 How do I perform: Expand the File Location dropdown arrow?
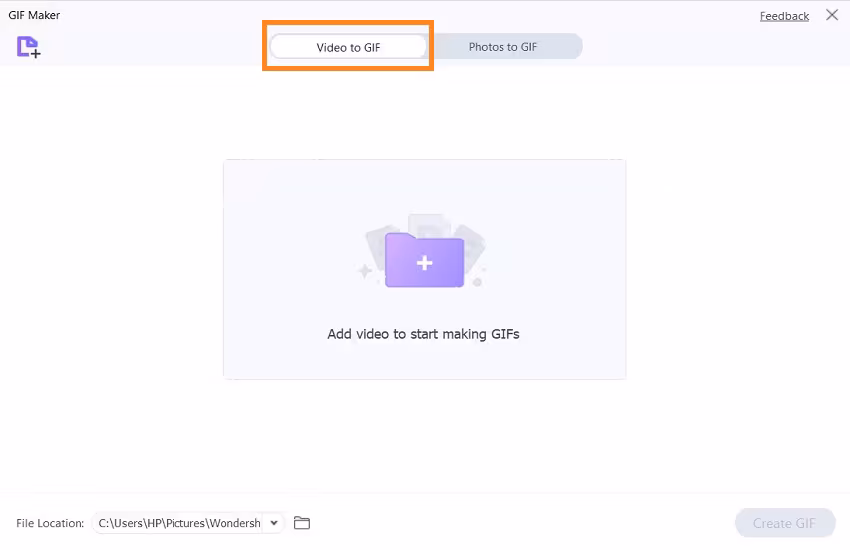(274, 523)
